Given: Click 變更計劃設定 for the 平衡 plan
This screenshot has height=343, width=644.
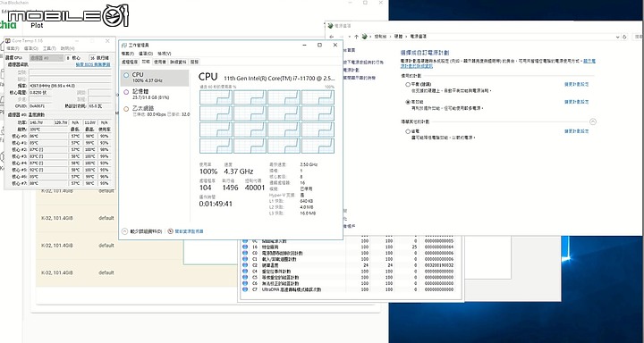Looking at the screenshot, I should [576, 84].
